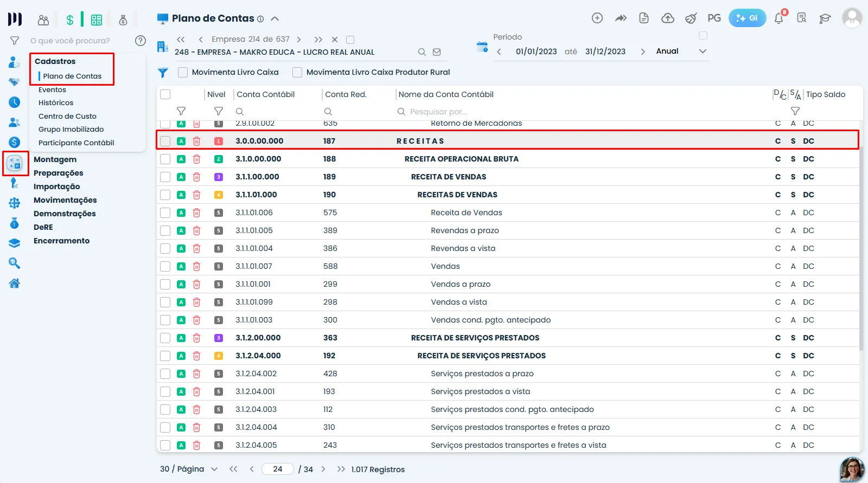Toggle Movimenta Livro Caixa Produtor Rural checkbox
Viewport: 868px width, 483px height.
click(297, 72)
